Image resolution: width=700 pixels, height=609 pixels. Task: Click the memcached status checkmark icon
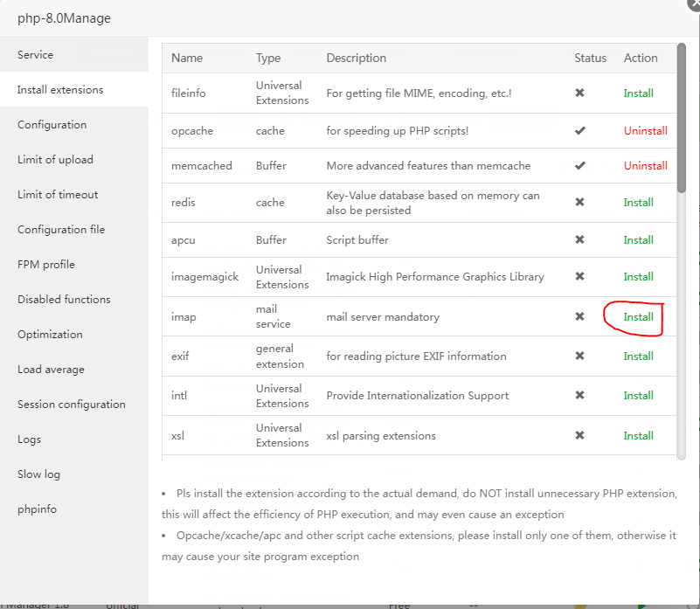[x=579, y=166]
